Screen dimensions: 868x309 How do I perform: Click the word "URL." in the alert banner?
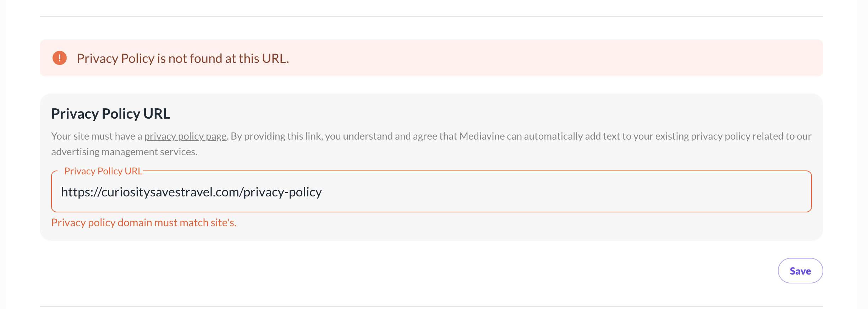pos(275,59)
